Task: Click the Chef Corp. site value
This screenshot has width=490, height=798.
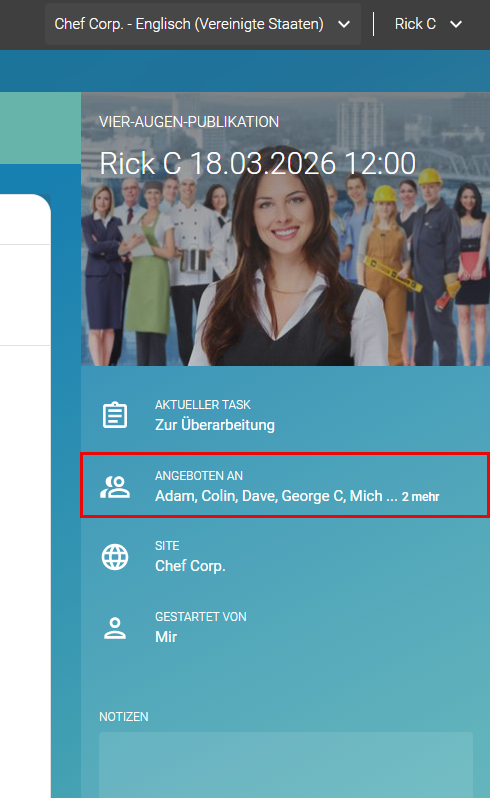Action: coord(190,566)
